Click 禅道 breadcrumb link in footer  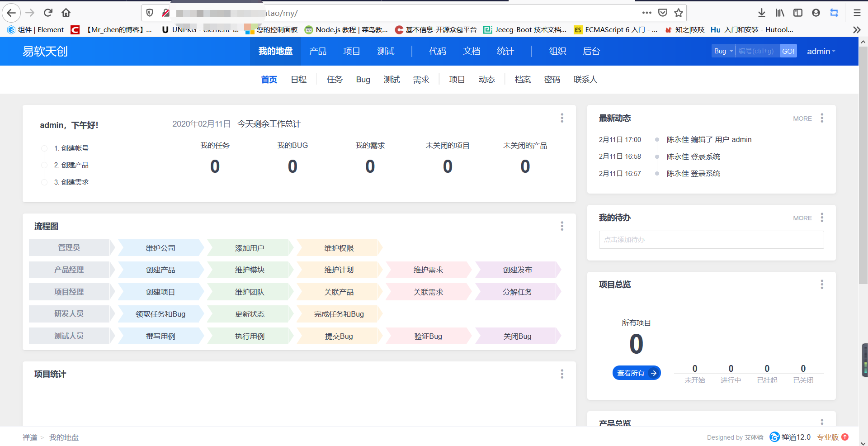click(x=30, y=437)
